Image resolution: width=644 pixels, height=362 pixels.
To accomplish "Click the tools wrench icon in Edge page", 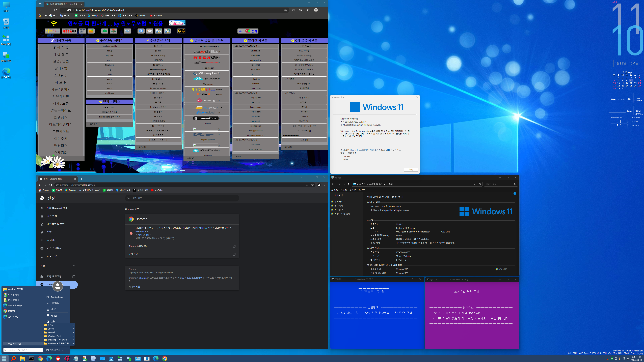I will tap(127, 31).
